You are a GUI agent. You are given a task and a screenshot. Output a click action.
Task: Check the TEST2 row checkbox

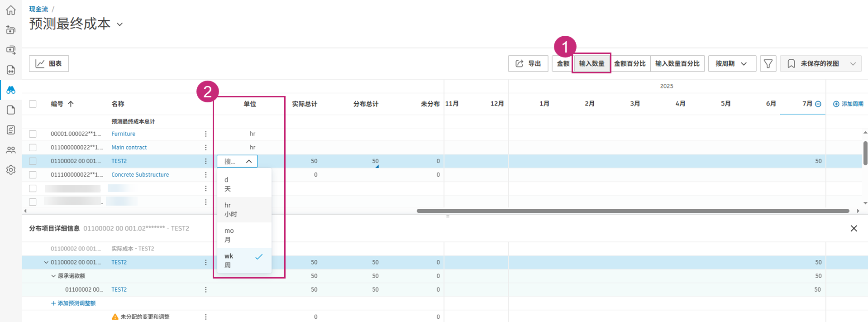[x=33, y=161]
